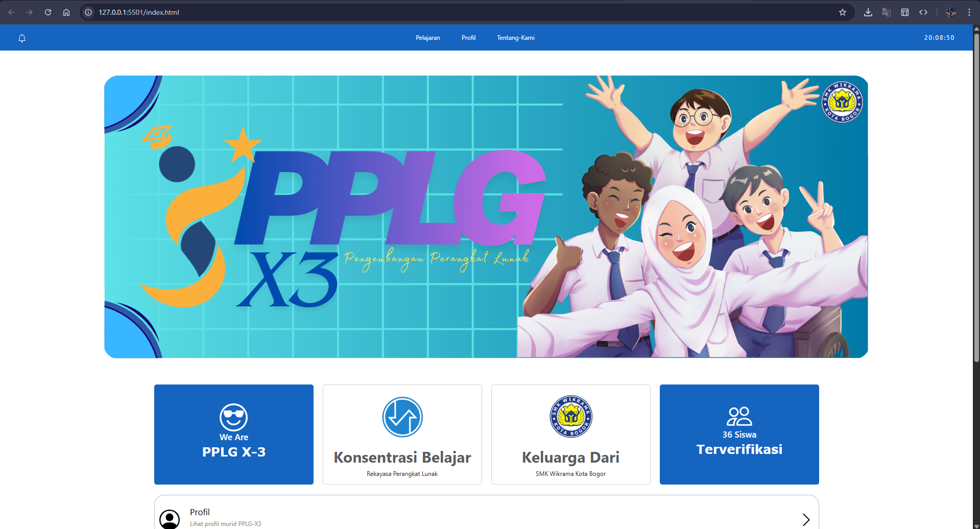
Task: Click the SMK Wikrama logo on Keluarga Dari card
Action: coord(570,416)
